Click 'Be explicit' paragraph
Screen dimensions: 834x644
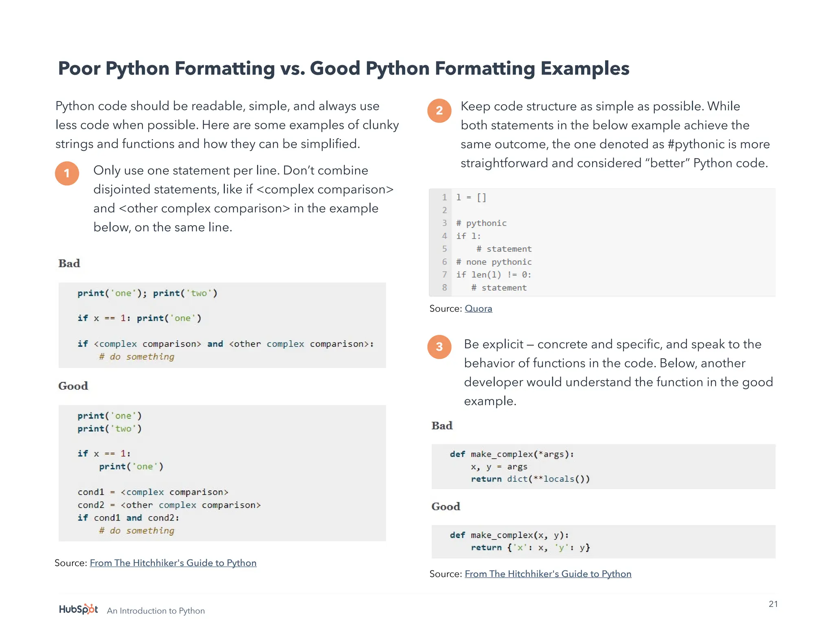tap(618, 372)
